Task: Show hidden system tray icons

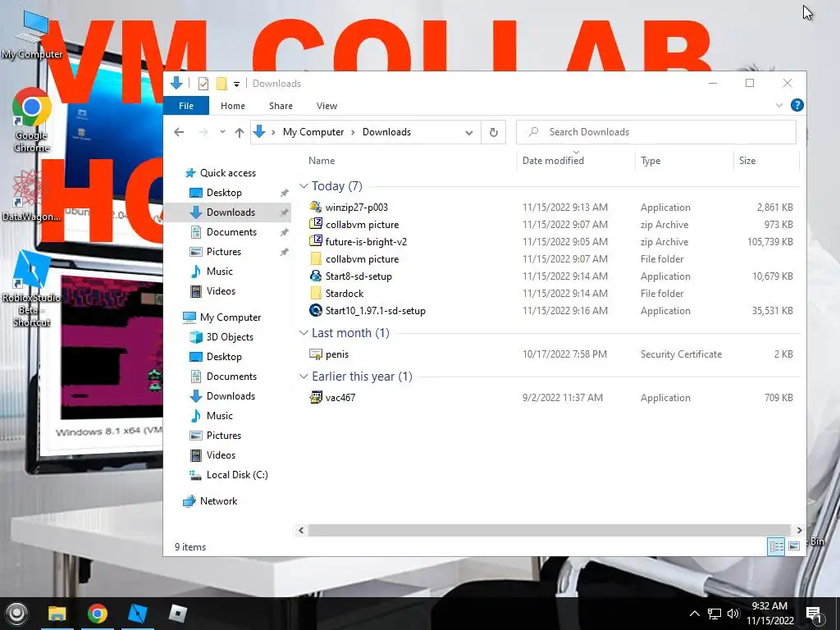Action: coord(694,614)
